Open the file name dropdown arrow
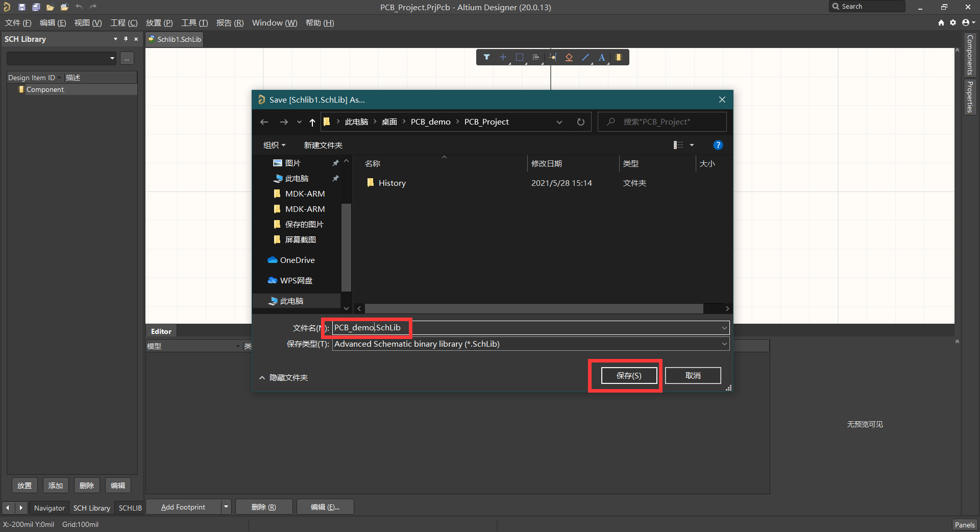Viewport: 980px width, 532px height. 724,328
